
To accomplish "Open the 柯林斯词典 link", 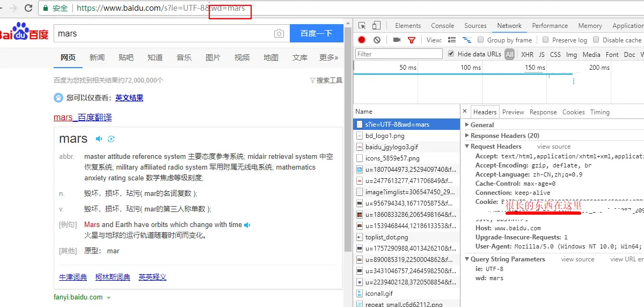I will [113, 277].
